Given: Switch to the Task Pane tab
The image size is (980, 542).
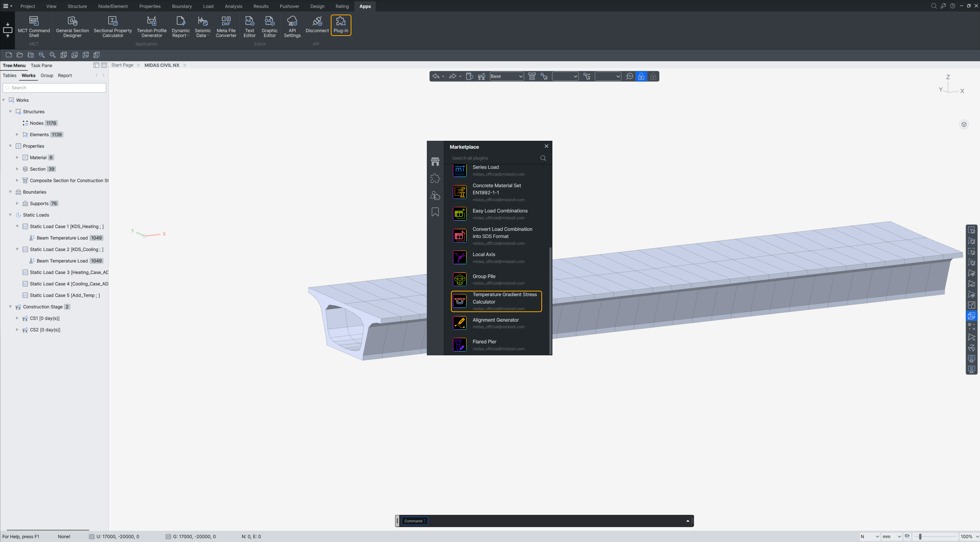Looking at the screenshot, I should pos(41,65).
